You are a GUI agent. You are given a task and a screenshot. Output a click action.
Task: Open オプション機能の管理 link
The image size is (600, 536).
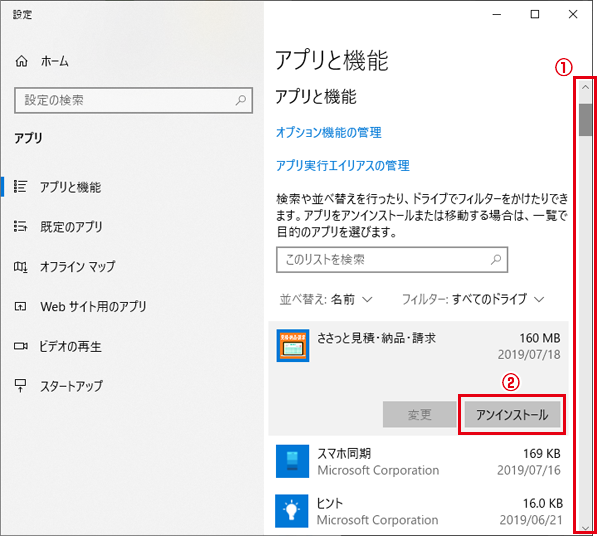(328, 132)
